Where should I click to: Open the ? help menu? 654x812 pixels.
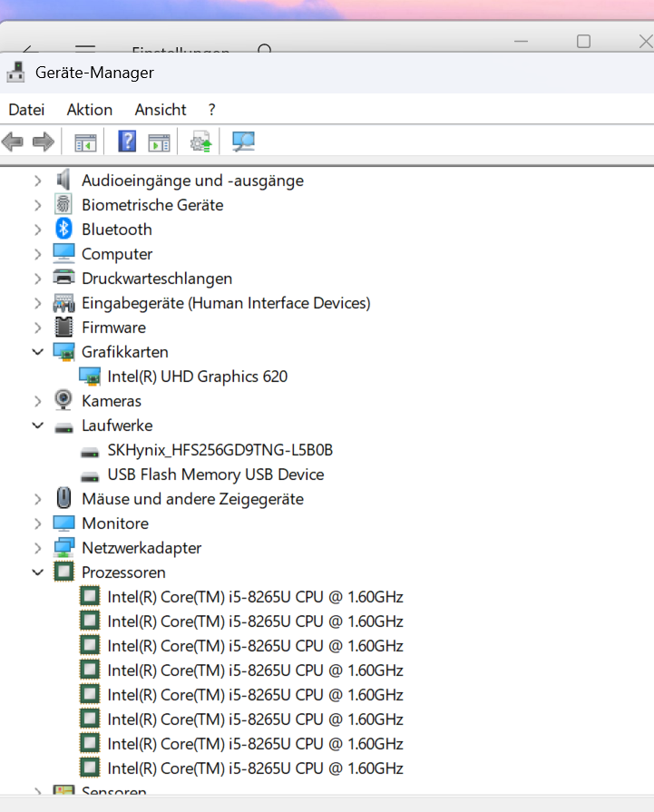point(211,110)
